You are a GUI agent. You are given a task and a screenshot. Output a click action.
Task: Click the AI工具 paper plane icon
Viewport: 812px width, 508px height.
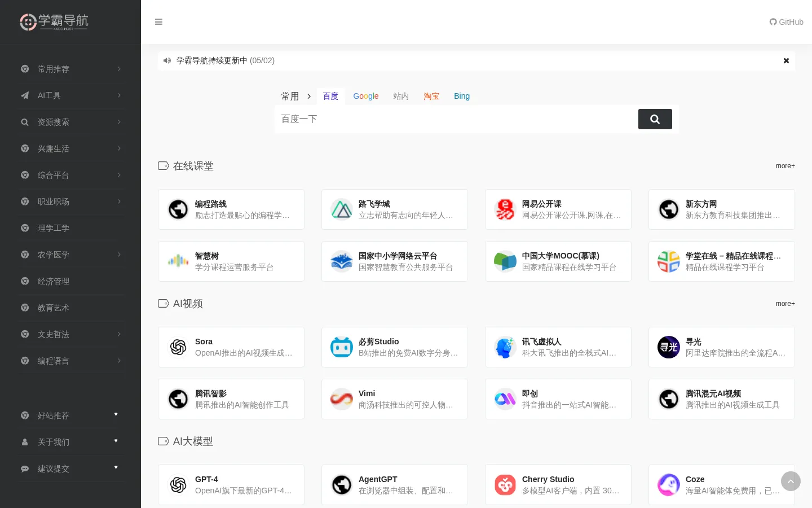click(25, 95)
